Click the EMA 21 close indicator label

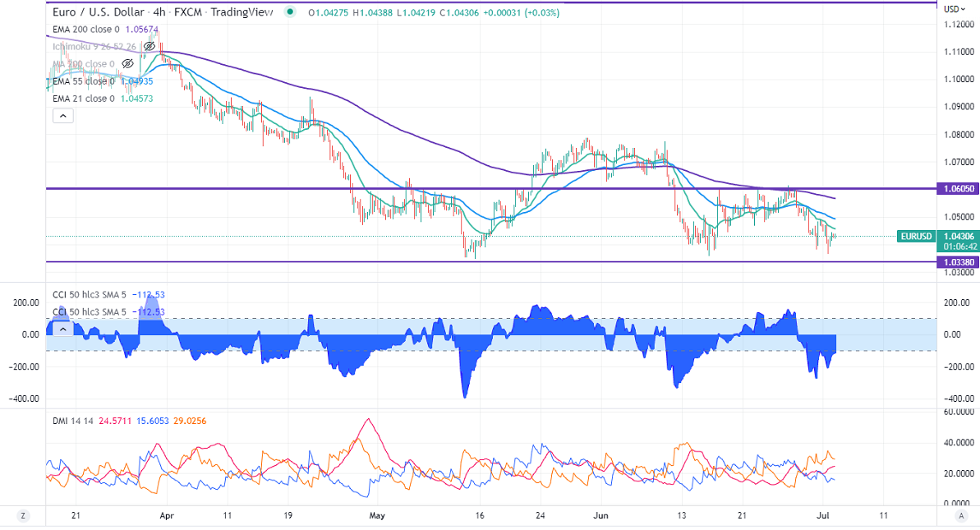pos(84,99)
